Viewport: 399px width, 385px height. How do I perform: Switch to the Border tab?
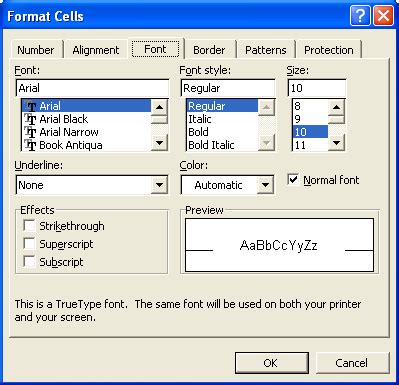point(209,50)
